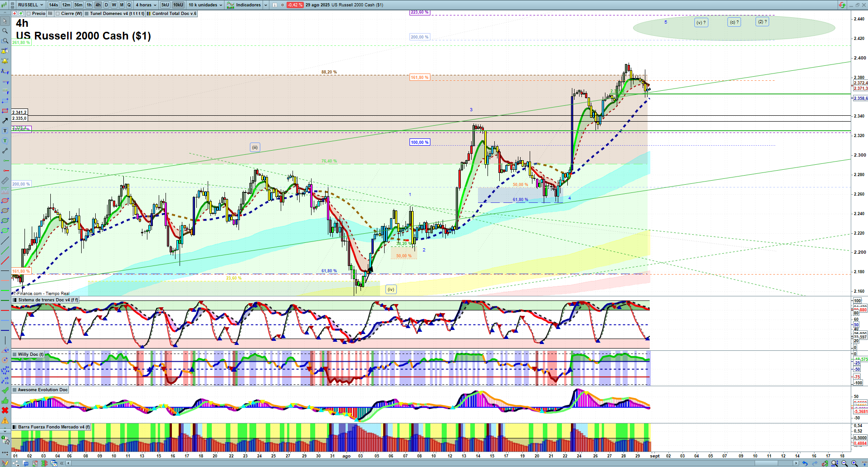Click the zoom-out magnifier at bottom right

844,463
